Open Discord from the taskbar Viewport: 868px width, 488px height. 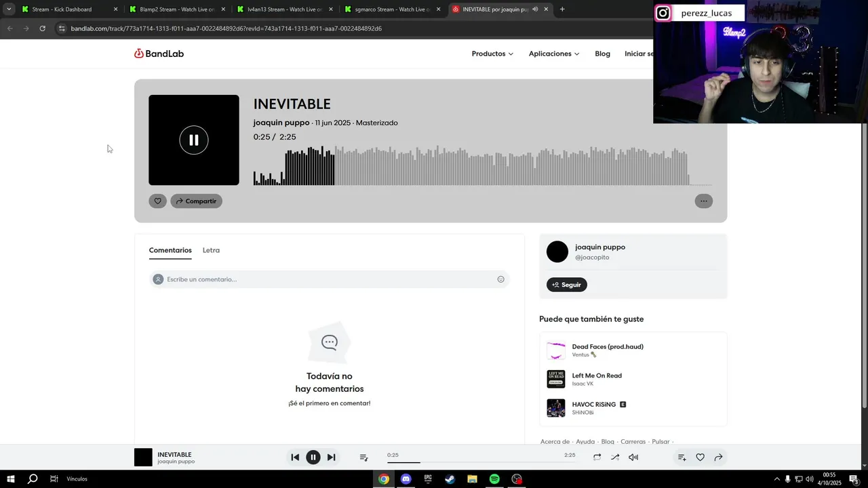(x=406, y=479)
